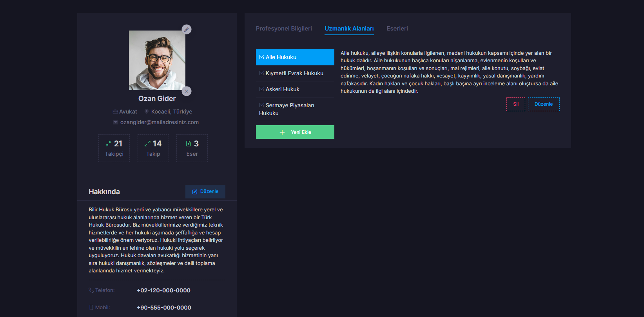Click the Avukat briefcase icon

pos(115,112)
